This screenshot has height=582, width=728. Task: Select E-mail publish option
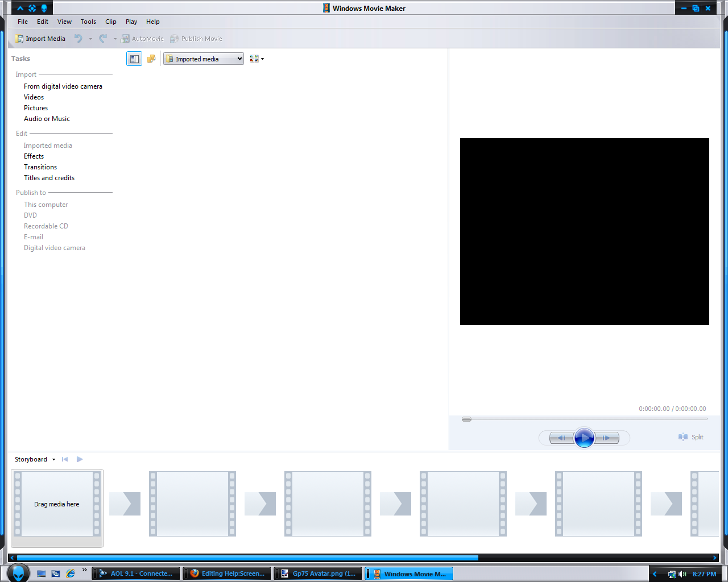[34, 237]
